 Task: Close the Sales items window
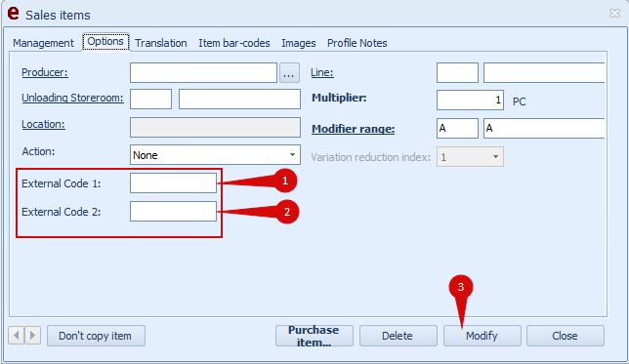[614, 14]
